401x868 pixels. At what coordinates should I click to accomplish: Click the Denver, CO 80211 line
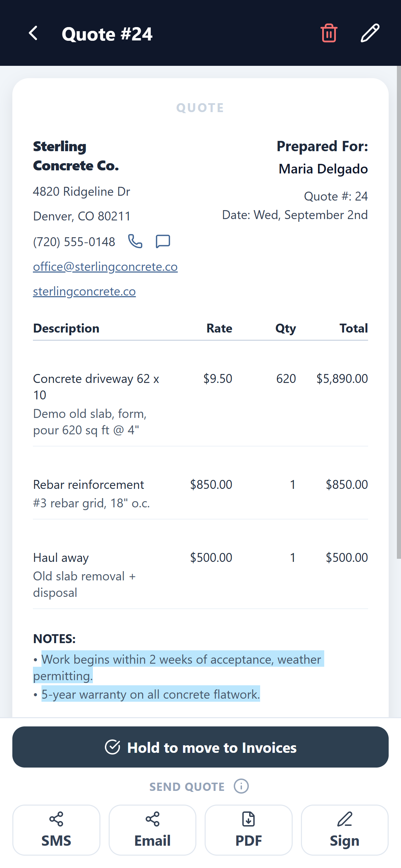82,216
